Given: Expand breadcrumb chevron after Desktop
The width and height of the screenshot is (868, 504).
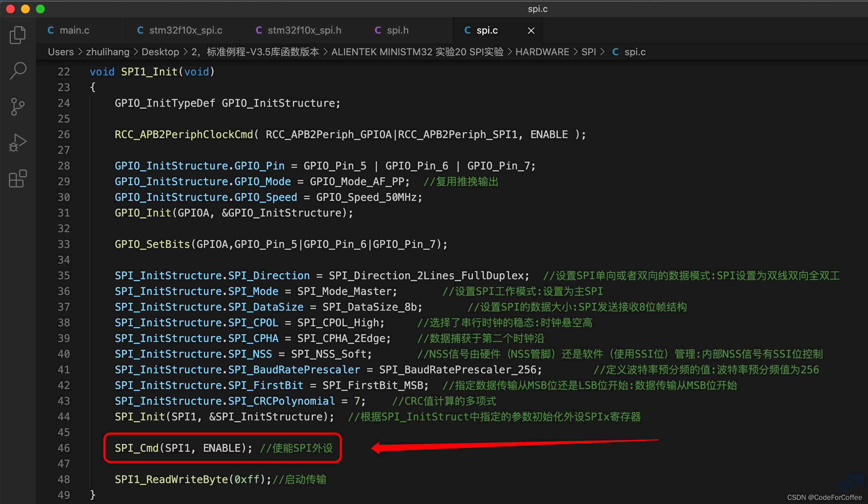Looking at the screenshot, I should click(x=185, y=52).
